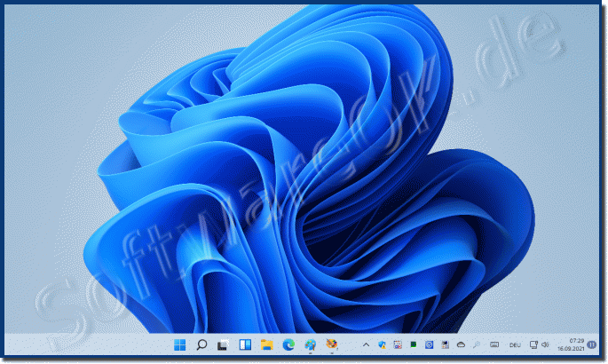This screenshot has width=608, height=364.
Task: Open network status tray icon
Action: [x=533, y=344]
